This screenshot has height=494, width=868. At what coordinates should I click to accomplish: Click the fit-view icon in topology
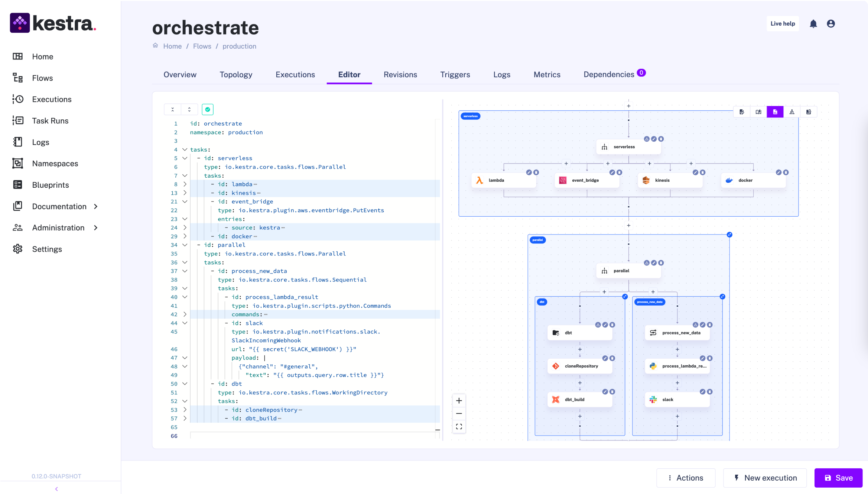pos(459,426)
